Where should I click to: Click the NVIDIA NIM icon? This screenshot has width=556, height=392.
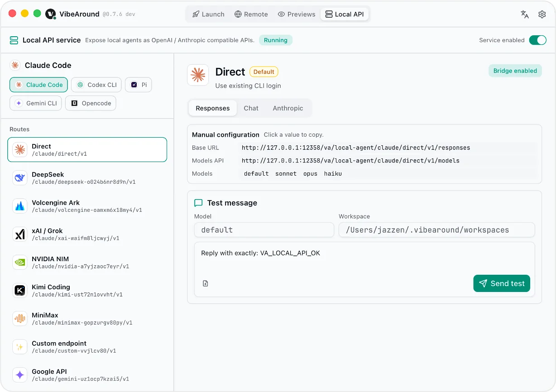(20, 262)
